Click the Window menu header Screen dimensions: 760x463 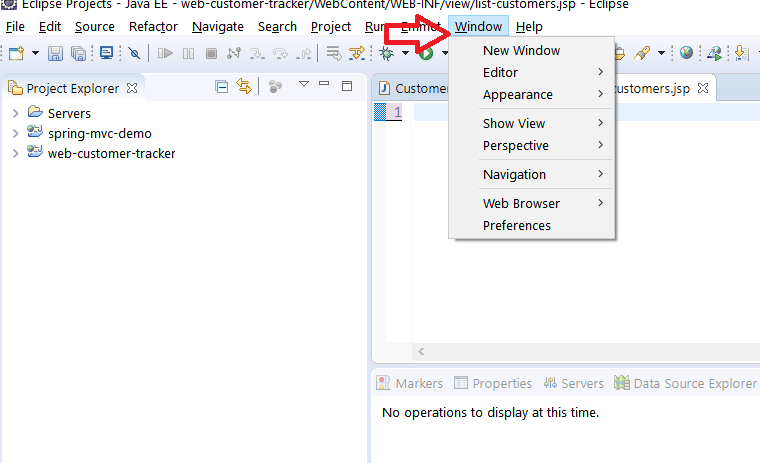click(x=478, y=27)
